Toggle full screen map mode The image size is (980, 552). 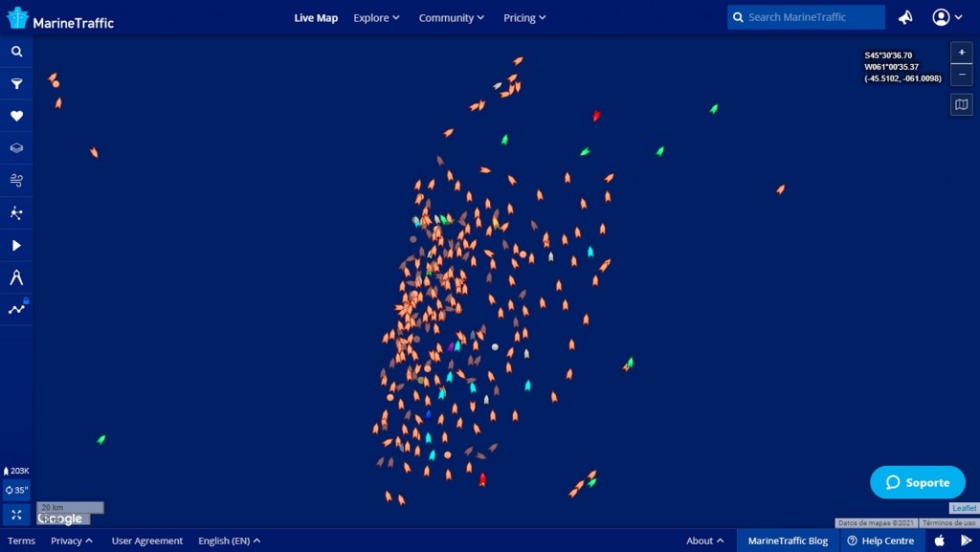(16, 515)
